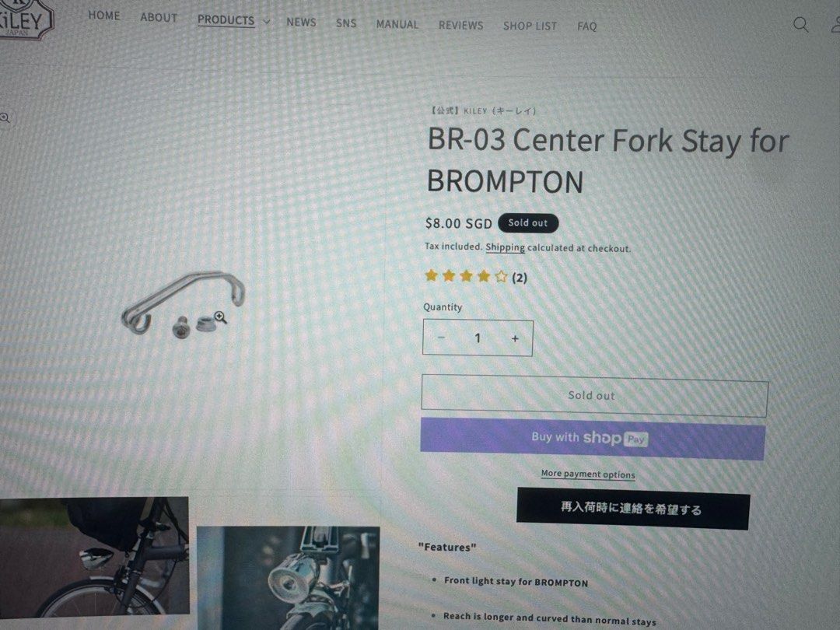Viewport: 840px width, 630px height.
Task: Open the NEWS menu item
Action: (301, 22)
